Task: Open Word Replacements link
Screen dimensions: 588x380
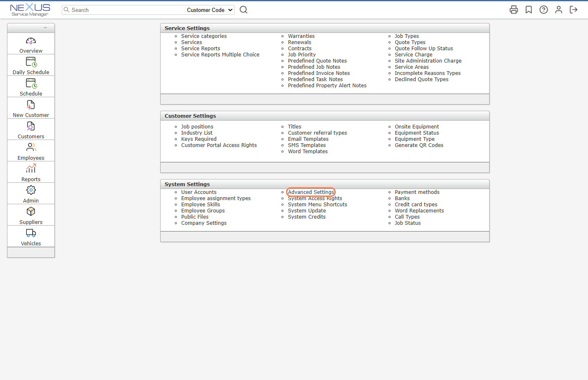Action: [x=419, y=211]
